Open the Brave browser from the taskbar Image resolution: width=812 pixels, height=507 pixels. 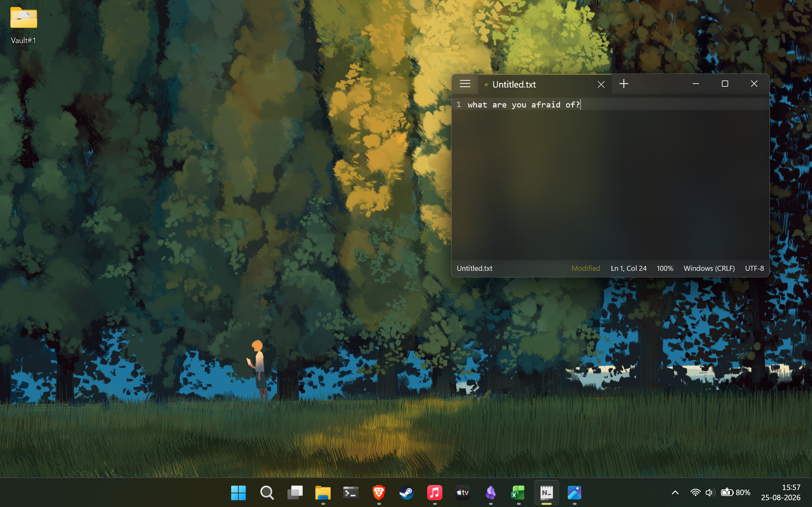378,493
